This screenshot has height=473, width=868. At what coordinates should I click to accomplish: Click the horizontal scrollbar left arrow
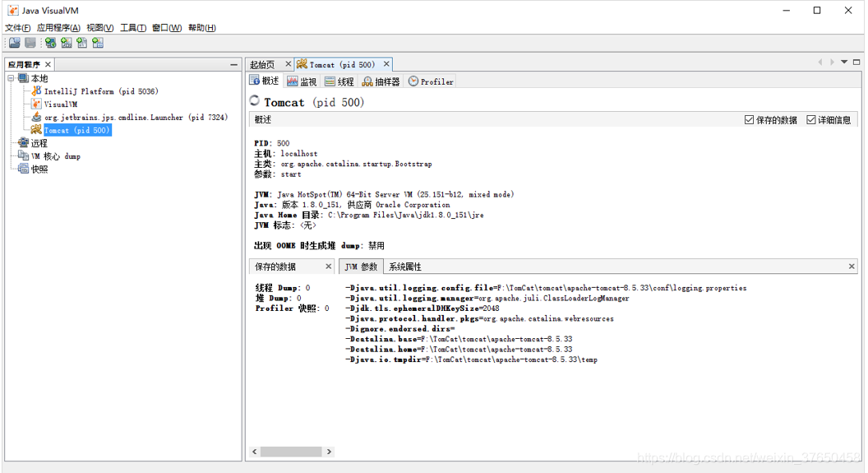(255, 452)
